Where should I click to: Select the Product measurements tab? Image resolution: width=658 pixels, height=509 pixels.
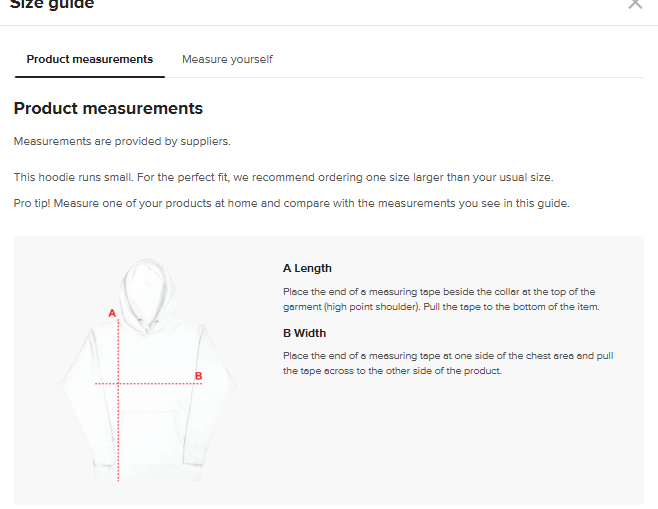[x=90, y=60]
